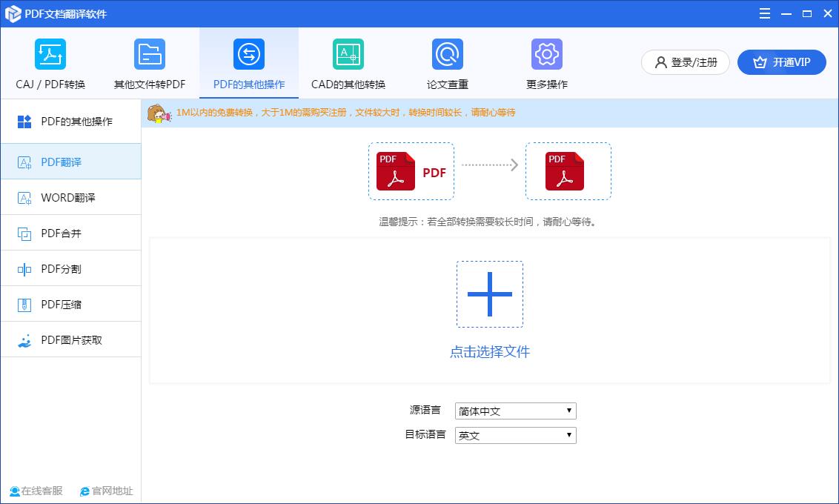
Task: Click the 开通VIP button
Action: pos(782,62)
